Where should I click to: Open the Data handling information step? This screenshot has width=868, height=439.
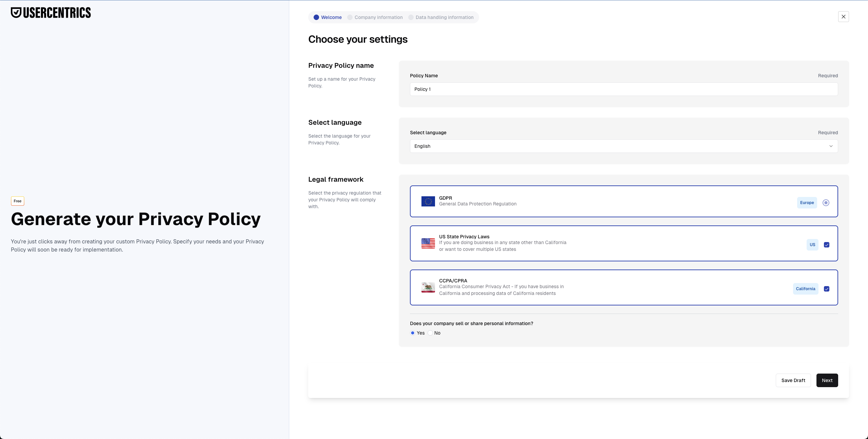[x=441, y=17]
